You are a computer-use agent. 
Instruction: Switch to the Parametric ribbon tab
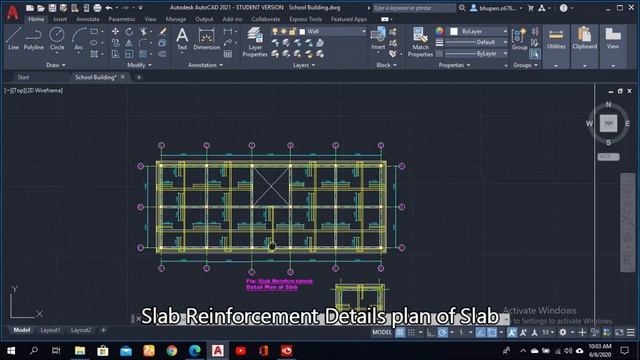122,19
